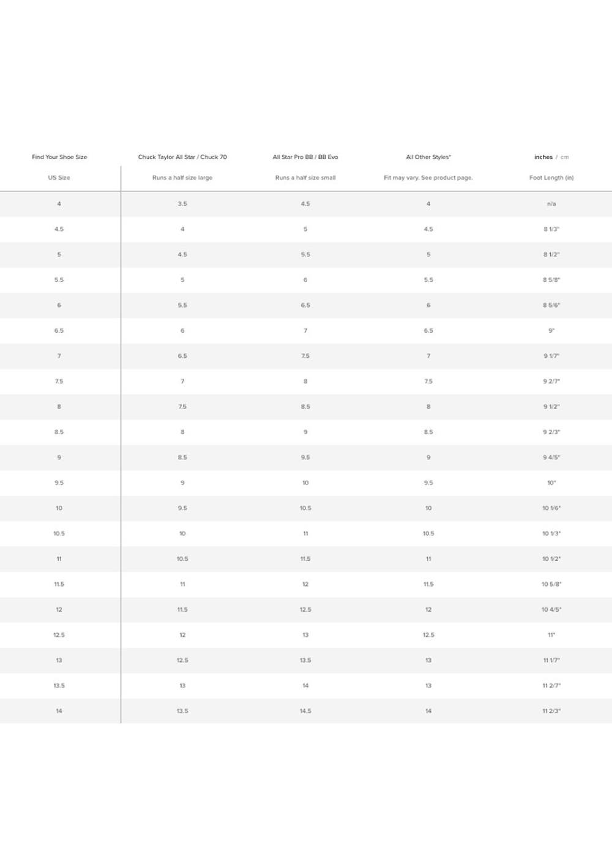Click the 'n/a' foot length cell
Screen dimensions: 612x868
pyautogui.click(x=551, y=204)
